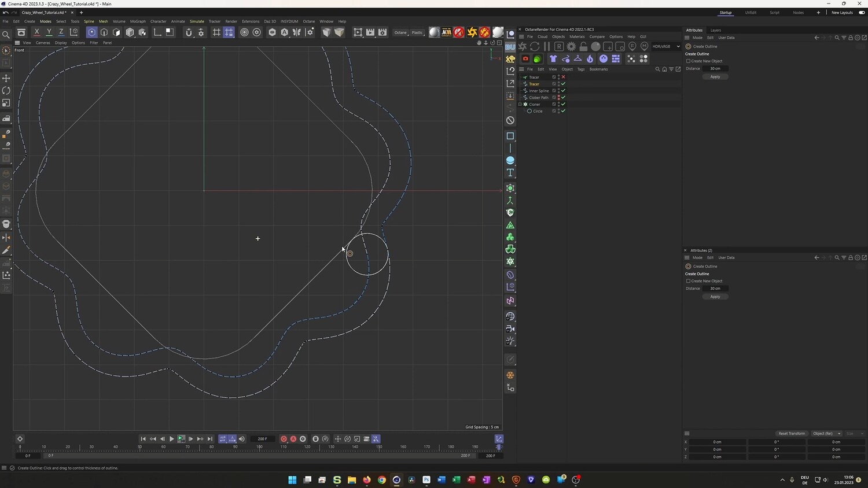The image size is (868, 488).
Task: Click the red camera icon in Octane
Action: pyautogui.click(x=525, y=58)
